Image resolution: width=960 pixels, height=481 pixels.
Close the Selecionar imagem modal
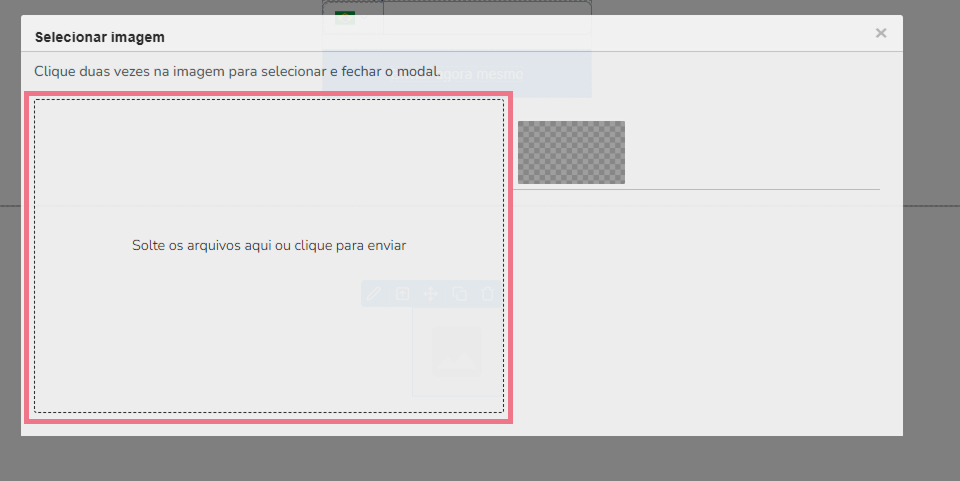click(880, 33)
